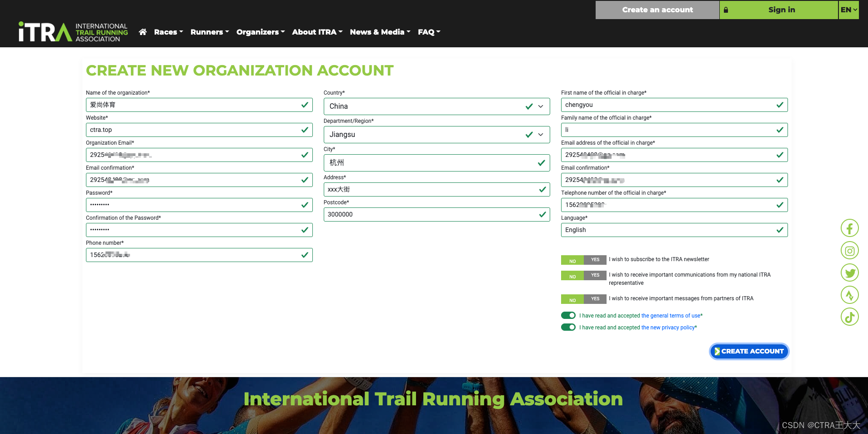Screen dimensions: 868x434
Task: Toggle national representative communications switch
Action: pyautogui.click(x=584, y=275)
